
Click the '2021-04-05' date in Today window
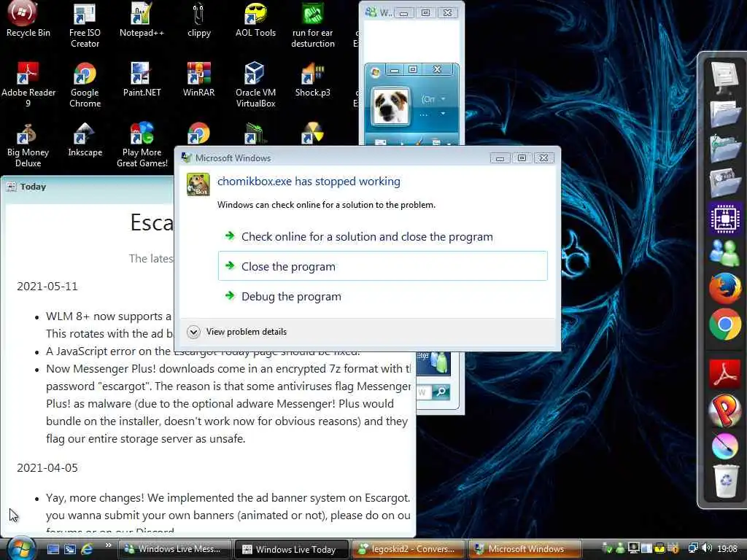tap(47, 467)
